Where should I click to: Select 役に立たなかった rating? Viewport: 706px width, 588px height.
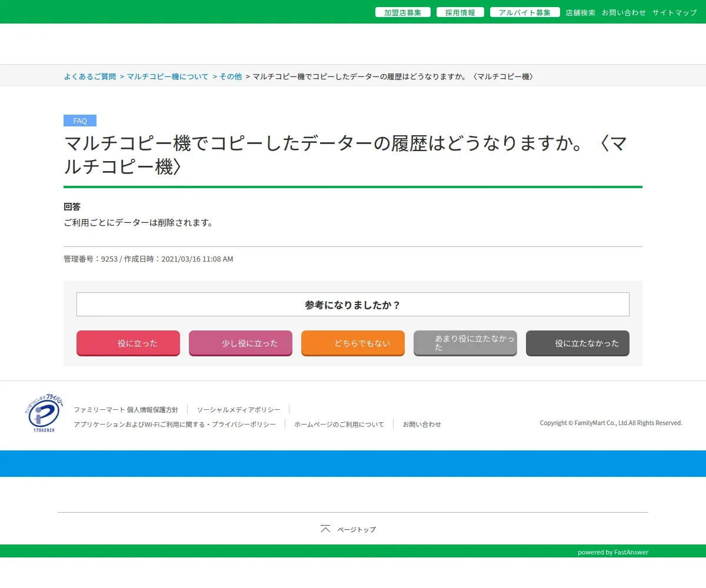coord(578,343)
